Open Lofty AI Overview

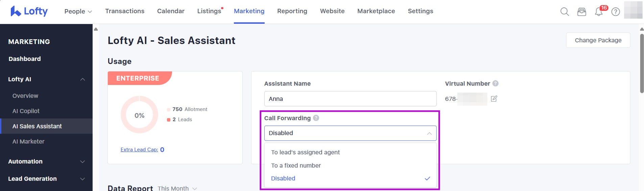point(25,96)
